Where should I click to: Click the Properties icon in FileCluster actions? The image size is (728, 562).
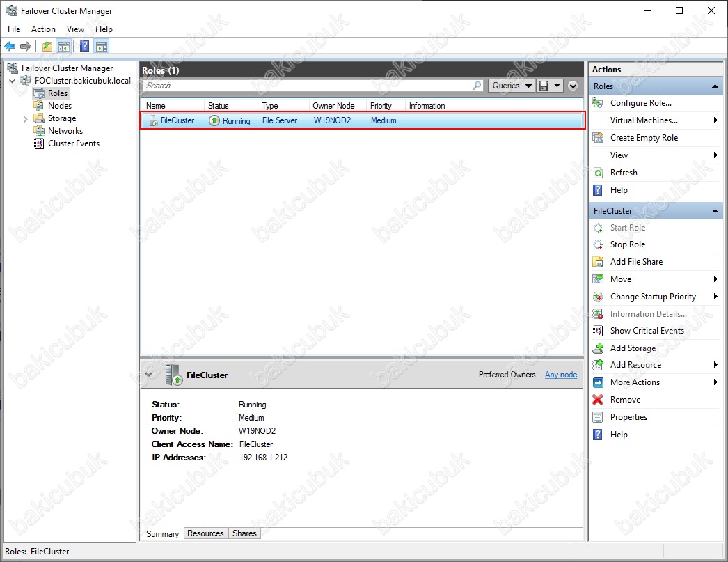598,417
